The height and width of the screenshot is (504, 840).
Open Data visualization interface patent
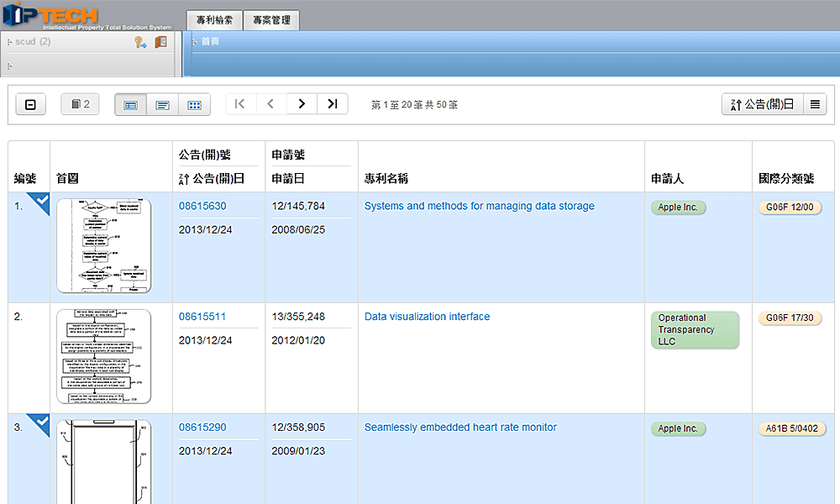click(x=427, y=317)
